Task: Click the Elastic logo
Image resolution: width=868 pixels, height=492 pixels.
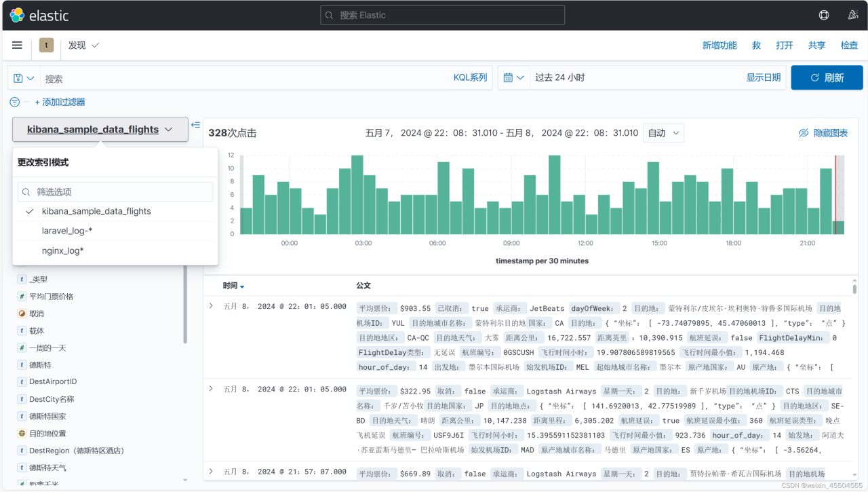Action: (x=39, y=15)
